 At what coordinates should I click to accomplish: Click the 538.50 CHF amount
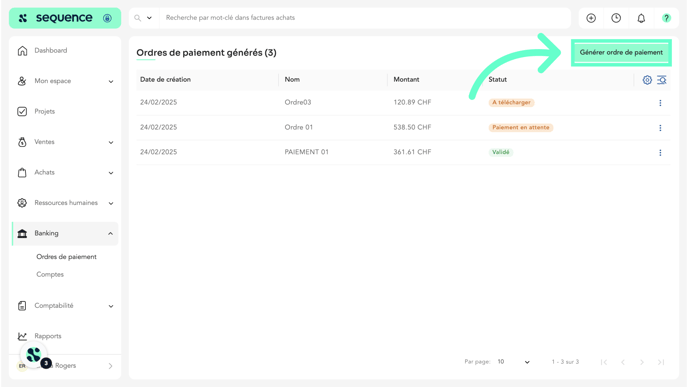[412, 127]
